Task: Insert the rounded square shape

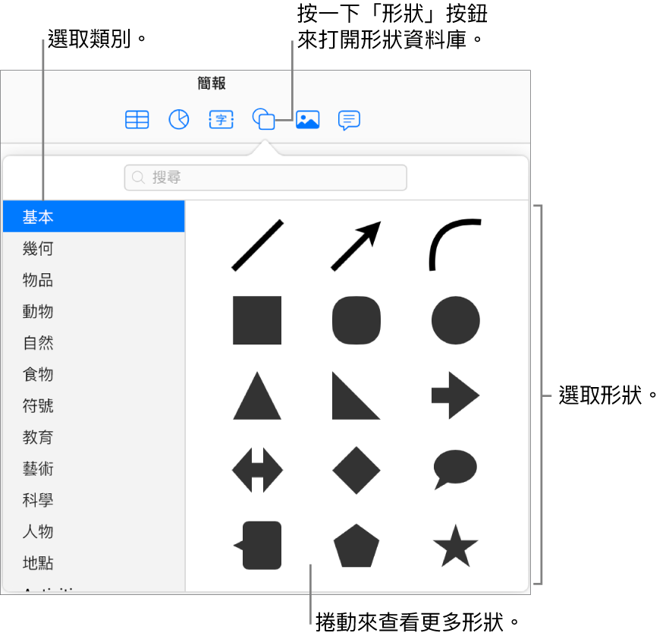Action: [356, 320]
